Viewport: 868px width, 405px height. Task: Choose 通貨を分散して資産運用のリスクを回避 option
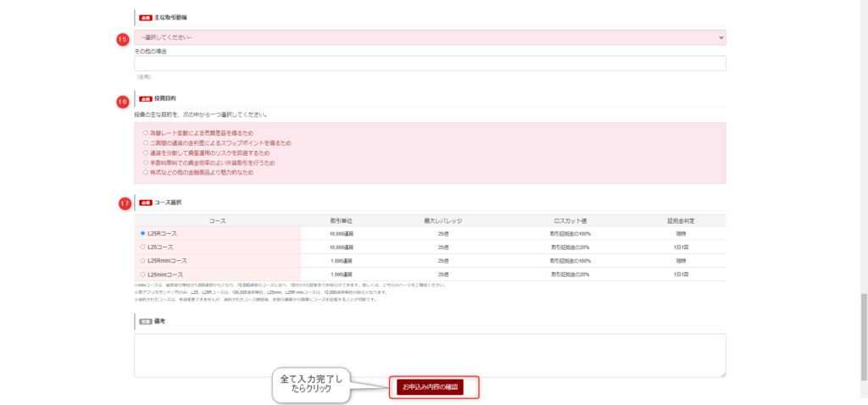point(147,153)
